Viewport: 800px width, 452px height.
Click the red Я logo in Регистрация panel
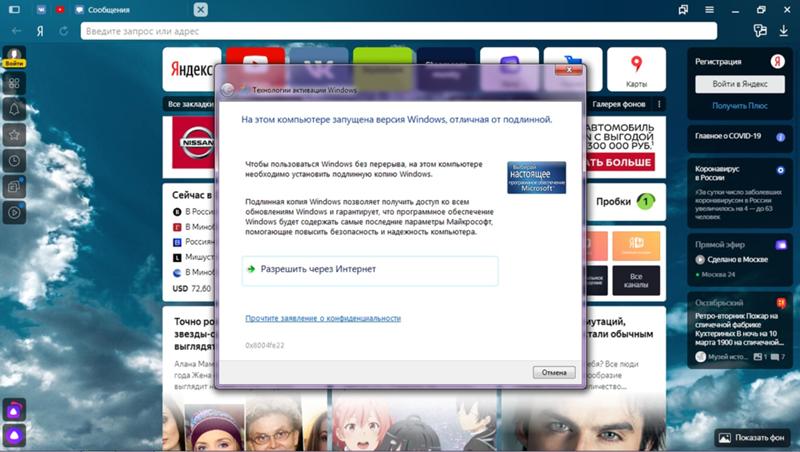(x=777, y=62)
